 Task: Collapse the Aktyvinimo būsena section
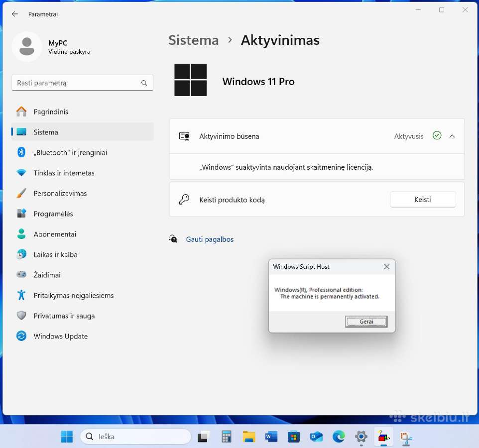[x=453, y=136]
